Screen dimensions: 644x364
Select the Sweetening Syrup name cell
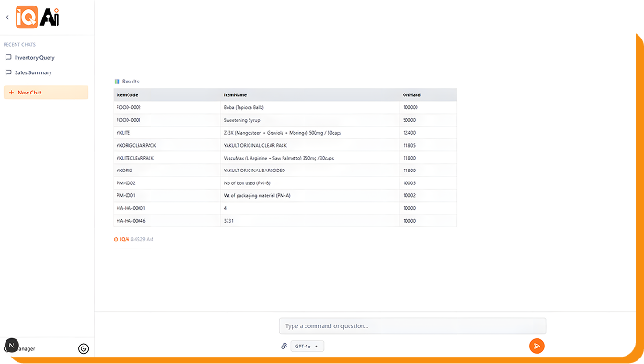pos(310,120)
